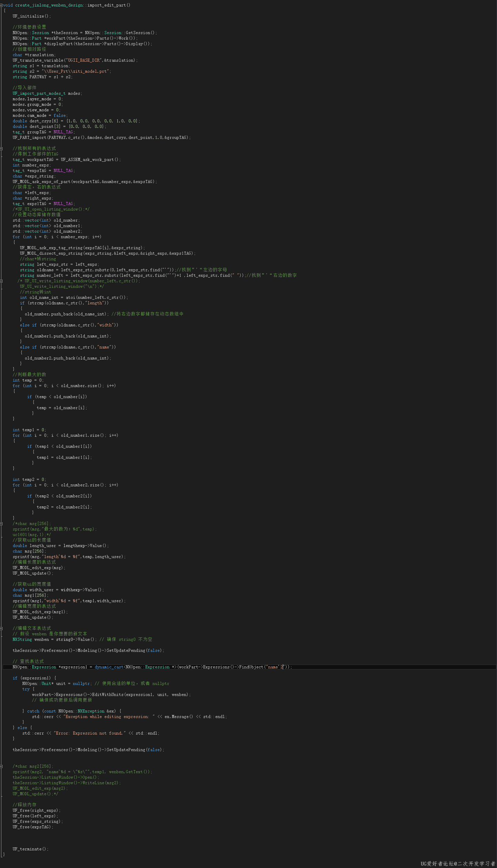Click the 'UF_import_part_modes_t modes;' line
This screenshot has width=497, height=868.
coord(48,93)
